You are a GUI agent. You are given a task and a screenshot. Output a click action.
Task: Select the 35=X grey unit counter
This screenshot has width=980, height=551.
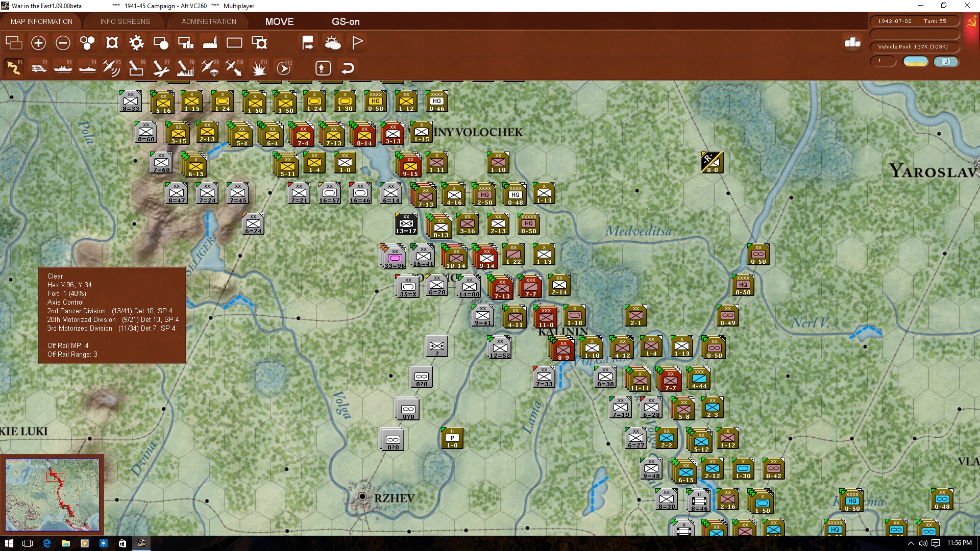(x=408, y=286)
